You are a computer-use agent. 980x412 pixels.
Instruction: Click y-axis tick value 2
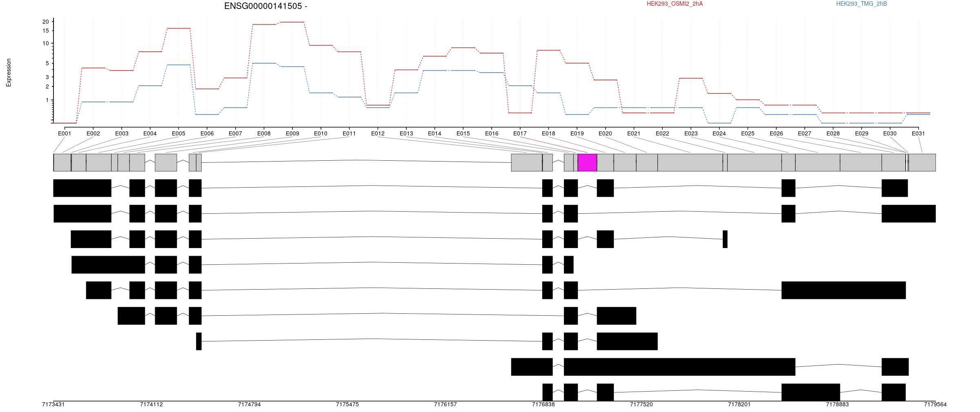[47, 86]
